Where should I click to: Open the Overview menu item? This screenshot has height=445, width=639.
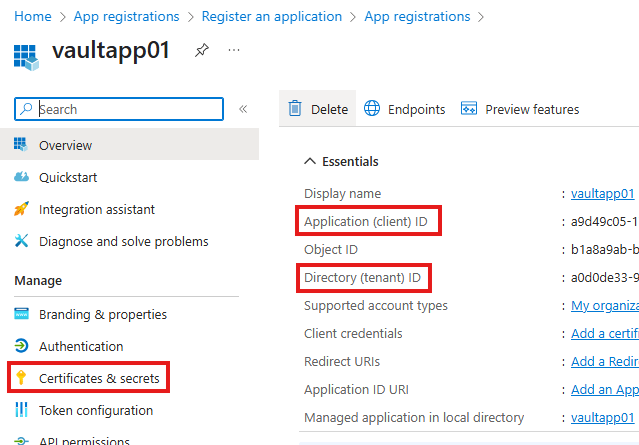[x=129, y=145]
